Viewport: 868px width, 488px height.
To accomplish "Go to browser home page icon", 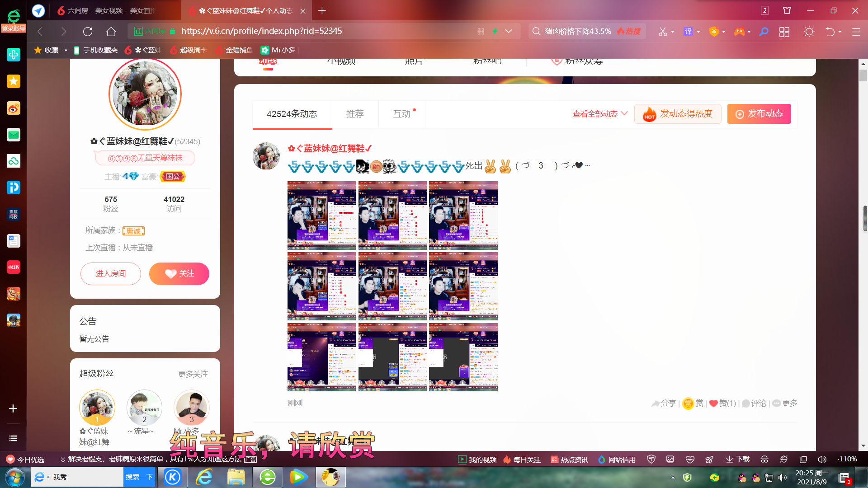I will [111, 31].
